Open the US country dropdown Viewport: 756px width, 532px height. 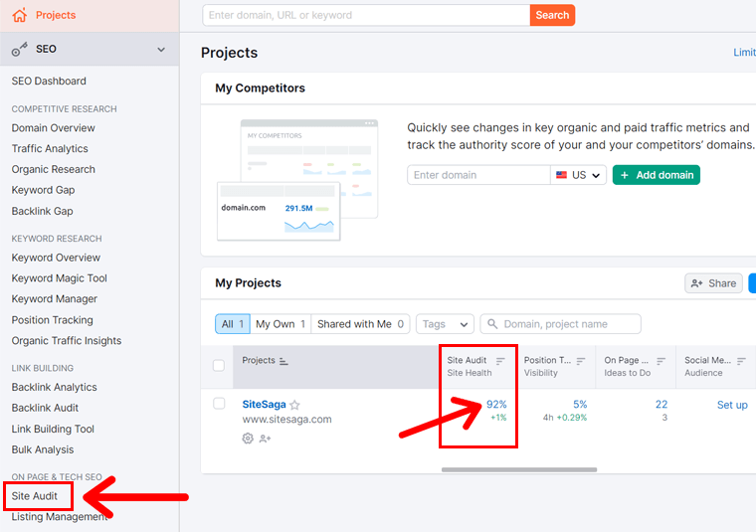coord(578,175)
